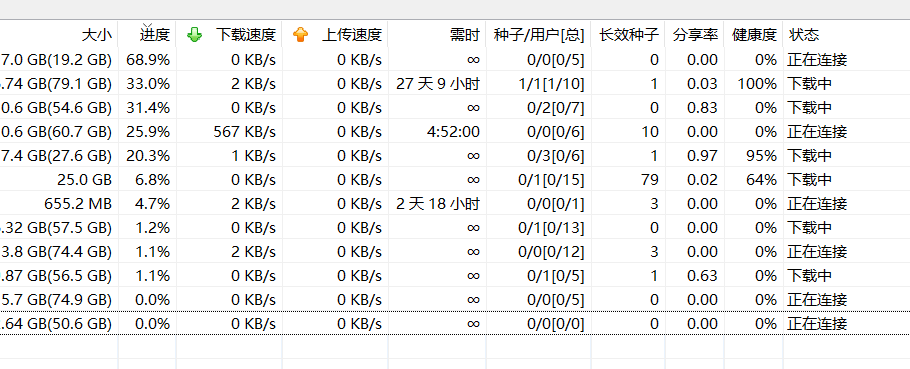Select the row with 95% health

pyautogui.click(x=455, y=155)
